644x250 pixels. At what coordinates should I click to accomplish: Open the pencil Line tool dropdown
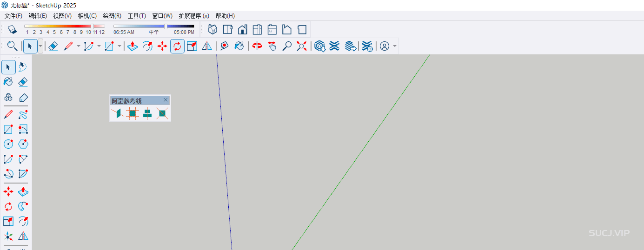point(78,46)
